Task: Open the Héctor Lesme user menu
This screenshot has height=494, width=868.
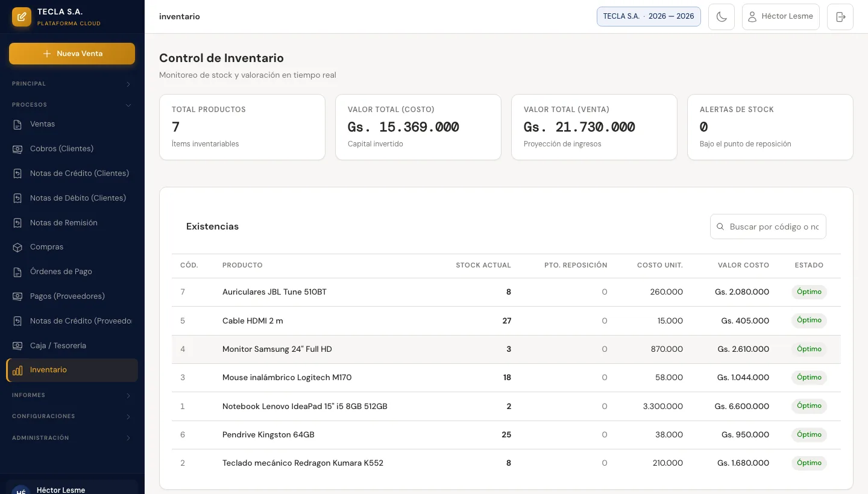Action: pos(781,17)
